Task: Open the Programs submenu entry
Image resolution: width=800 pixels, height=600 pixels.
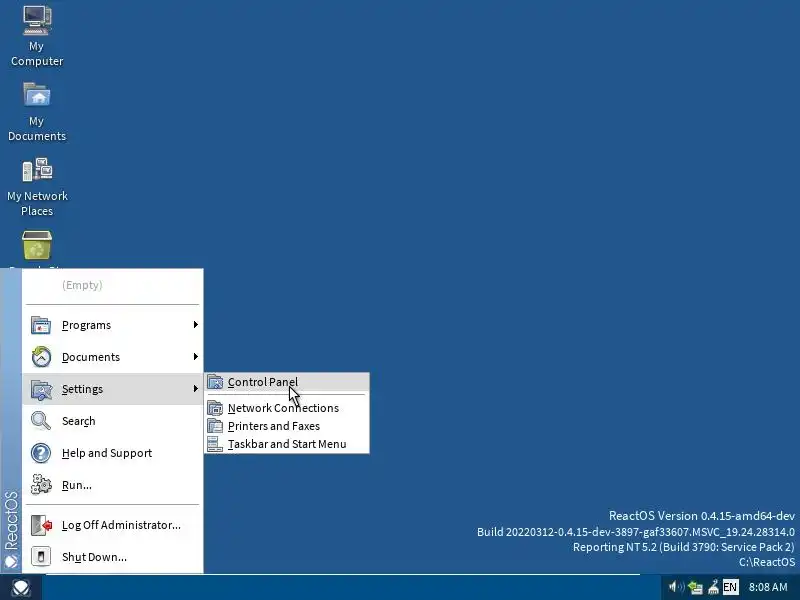Action: [113, 325]
